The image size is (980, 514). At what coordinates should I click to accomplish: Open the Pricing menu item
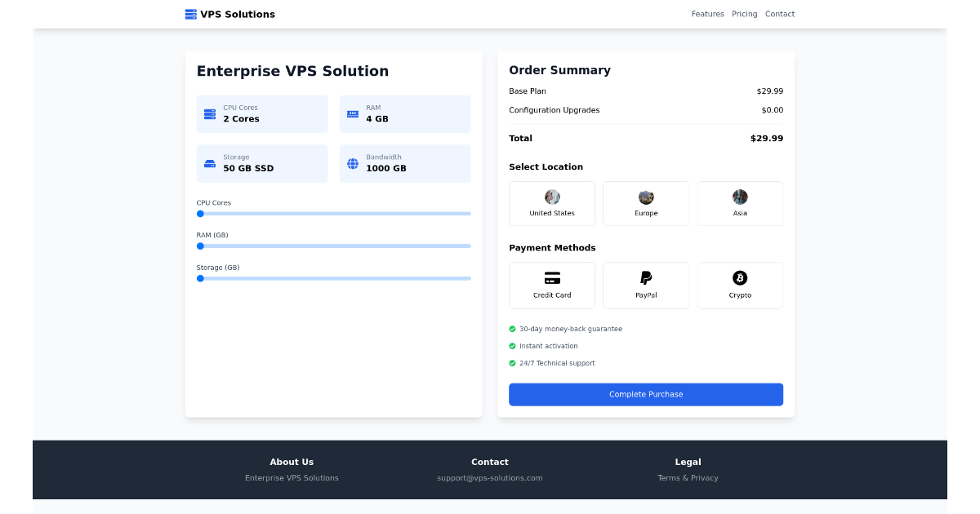(744, 14)
